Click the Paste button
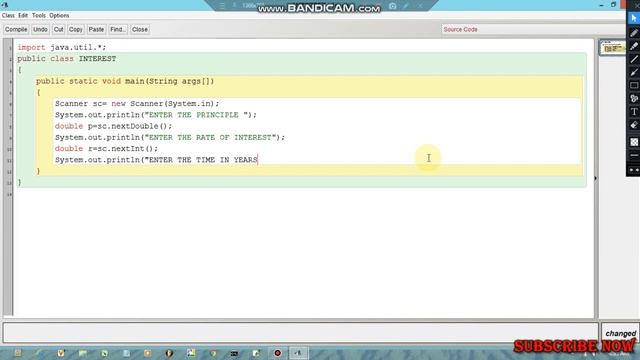This screenshot has width=640, height=360. pos(96,29)
